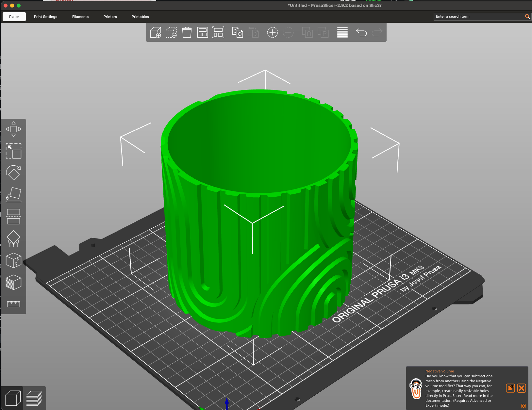Open the Print Settings tab

45,17
